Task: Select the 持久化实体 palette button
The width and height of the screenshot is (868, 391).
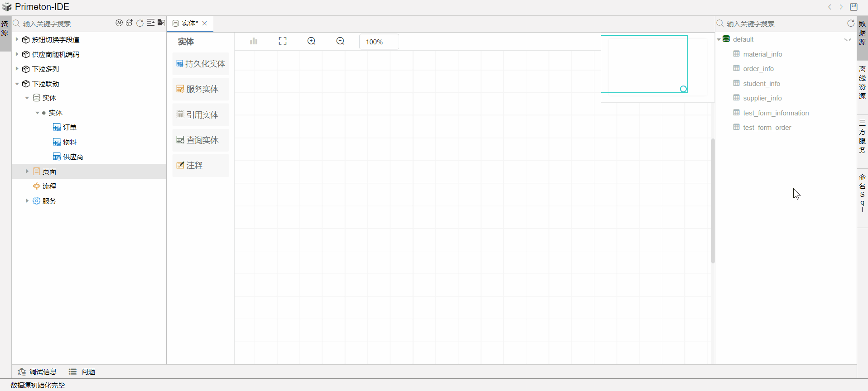Action: point(200,64)
